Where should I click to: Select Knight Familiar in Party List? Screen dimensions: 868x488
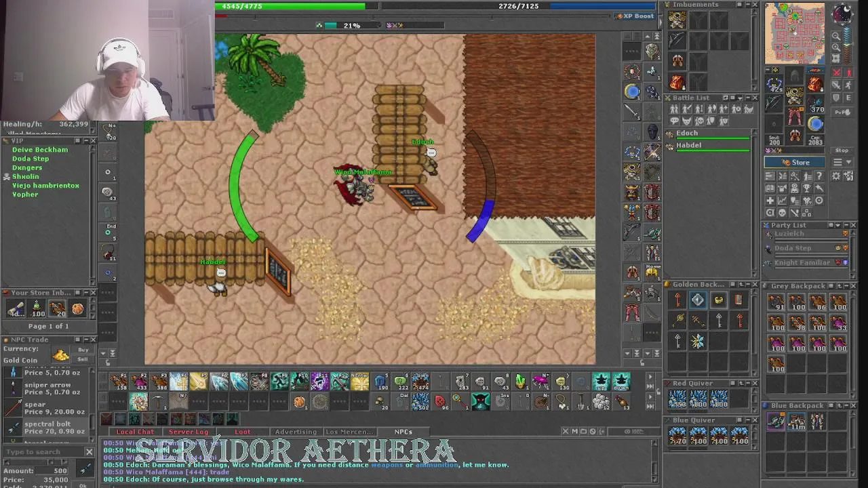click(x=806, y=263)
